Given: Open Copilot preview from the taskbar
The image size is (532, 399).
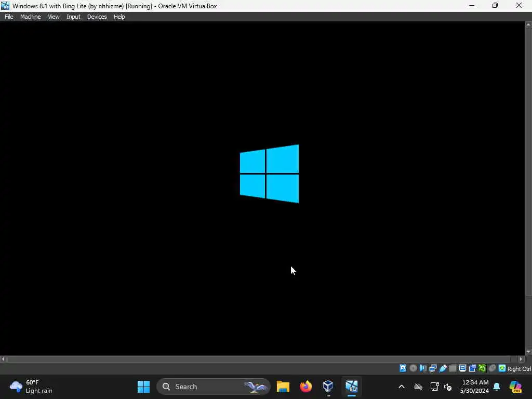Looking at the screenshot, I should [515, 387].
